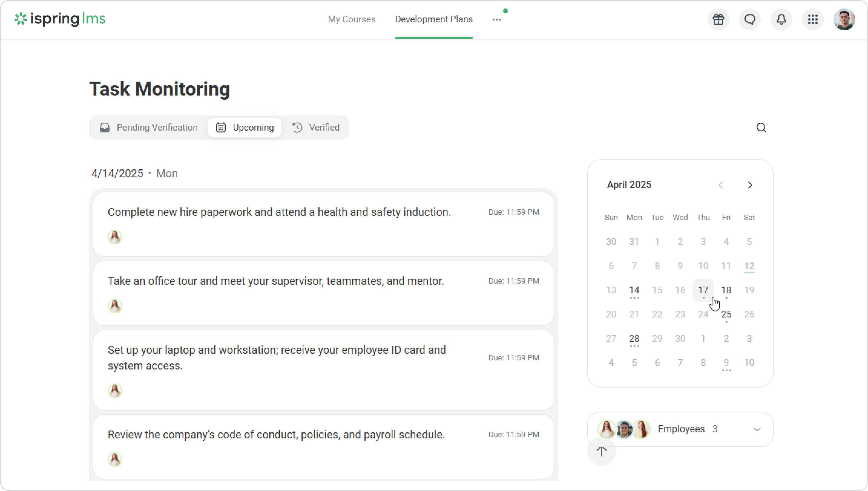The height and width of the screenshot is (491, 868).
Task: Go to iSpring LMS home logo
Action: coord(60,19)
